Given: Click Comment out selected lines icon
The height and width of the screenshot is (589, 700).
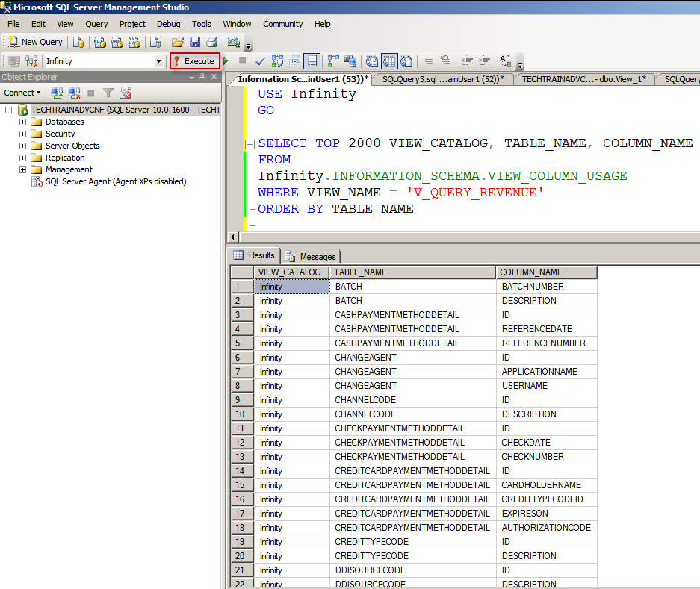Looking at the screenshot, I should click(x=427, y=61).
